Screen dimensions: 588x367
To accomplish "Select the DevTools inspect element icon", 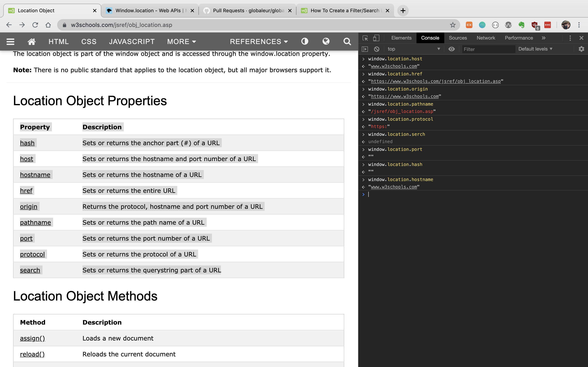I will 365,38.
